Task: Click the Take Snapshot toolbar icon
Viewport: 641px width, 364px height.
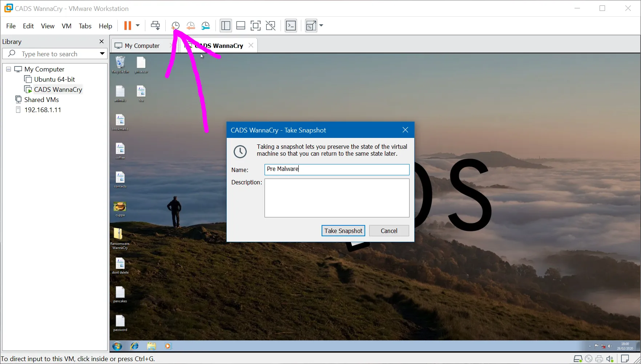Action: pos(176,26)
